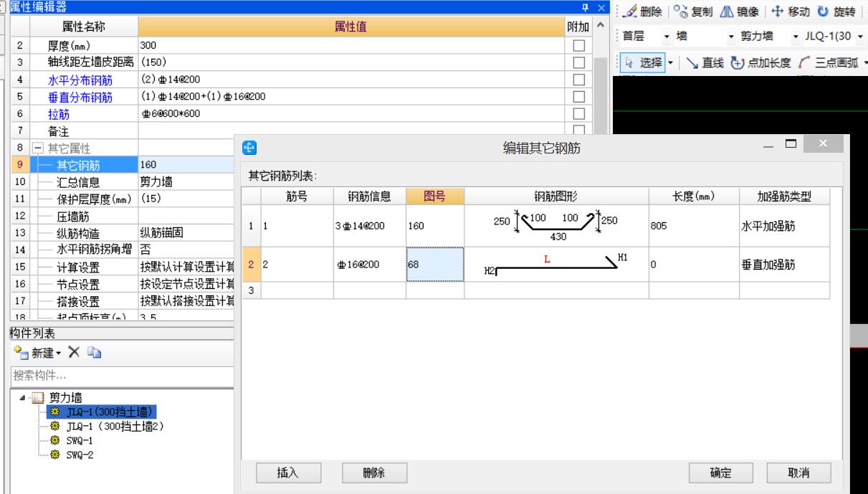Select SWQ-1 in component tree
The width and height of the screenshot is (868, 494).
coord(81,441)
